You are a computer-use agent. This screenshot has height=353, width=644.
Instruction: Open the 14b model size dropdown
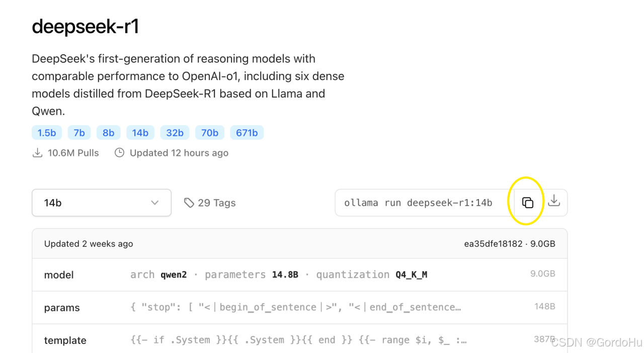[x=102, y=203]
